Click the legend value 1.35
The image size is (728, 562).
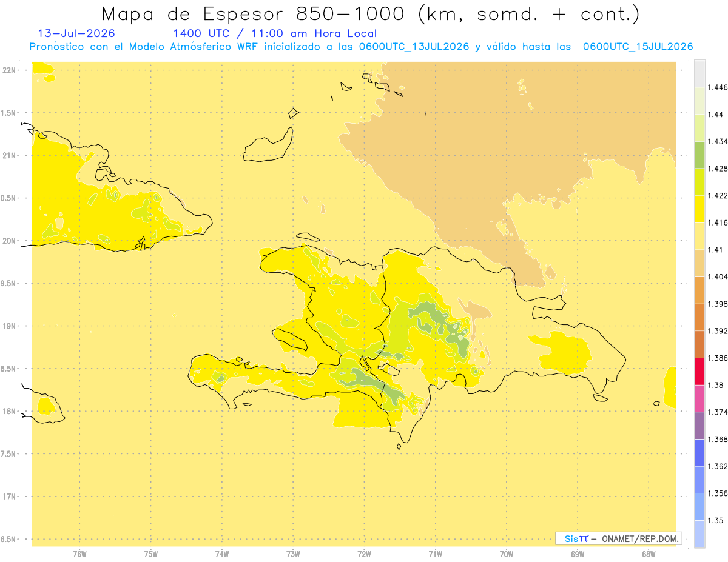[x=716, y=521]
